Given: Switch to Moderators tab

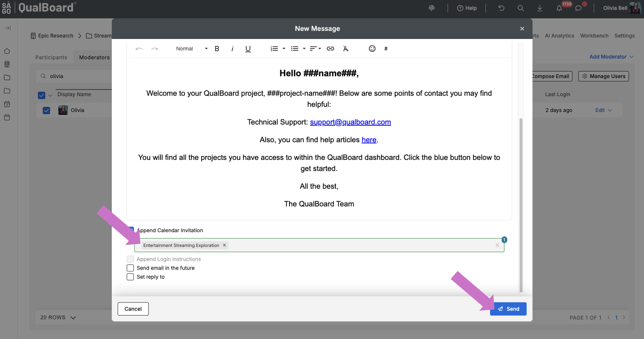Looking at the screenshot, I should [x=94, y=57].
